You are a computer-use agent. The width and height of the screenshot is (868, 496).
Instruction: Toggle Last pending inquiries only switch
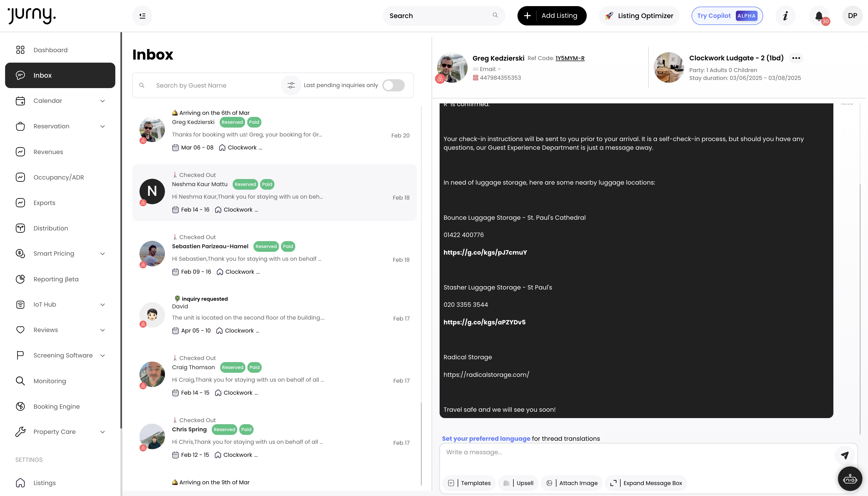(393, 85)
